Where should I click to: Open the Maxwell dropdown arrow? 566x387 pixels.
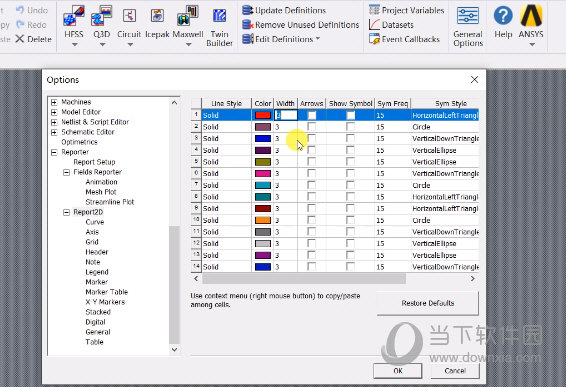click(x=188, y=45)
